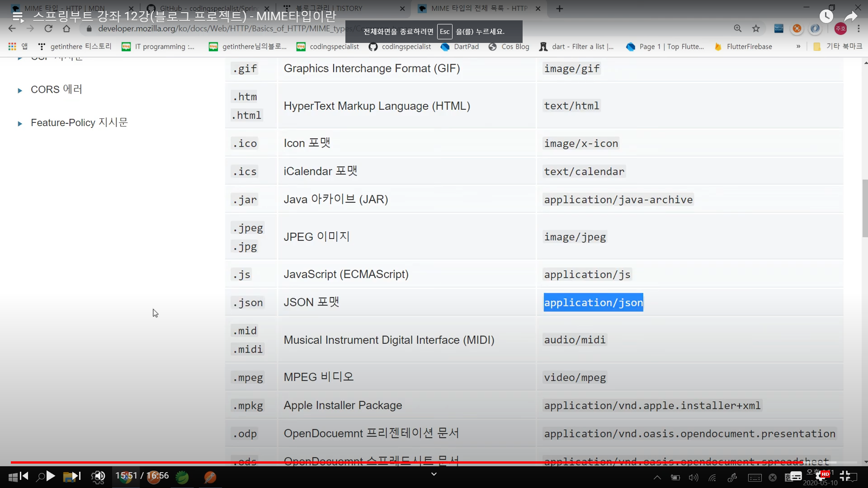Play the paused YouTube video
The image size is (868, 488).
point(51,476)
